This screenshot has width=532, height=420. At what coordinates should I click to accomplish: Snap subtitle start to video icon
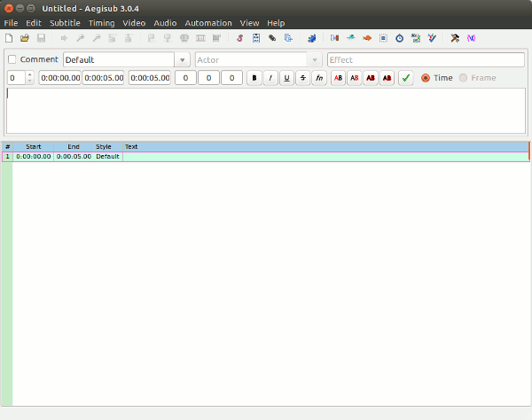click(152, 38)
